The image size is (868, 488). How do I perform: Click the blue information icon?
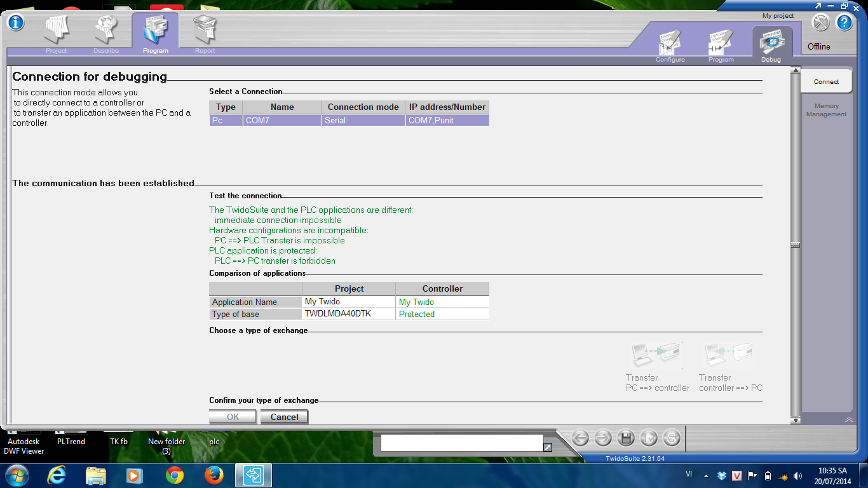15,22
